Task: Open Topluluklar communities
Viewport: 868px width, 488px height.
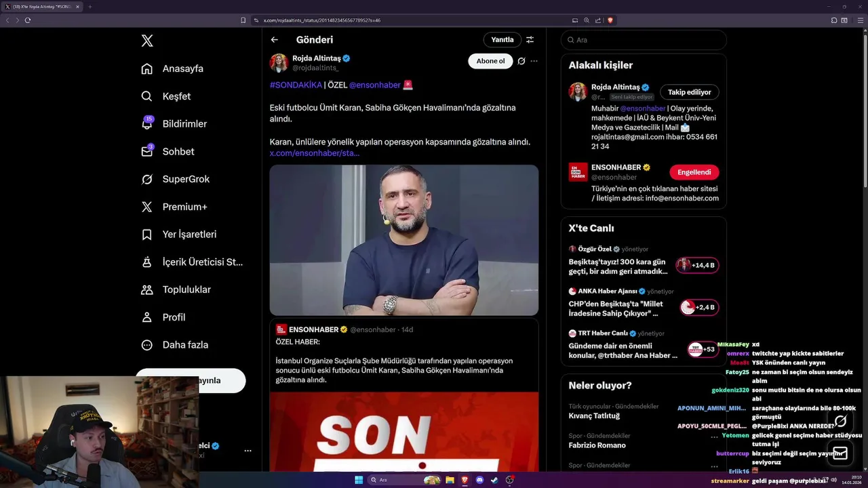Action: 176,289
